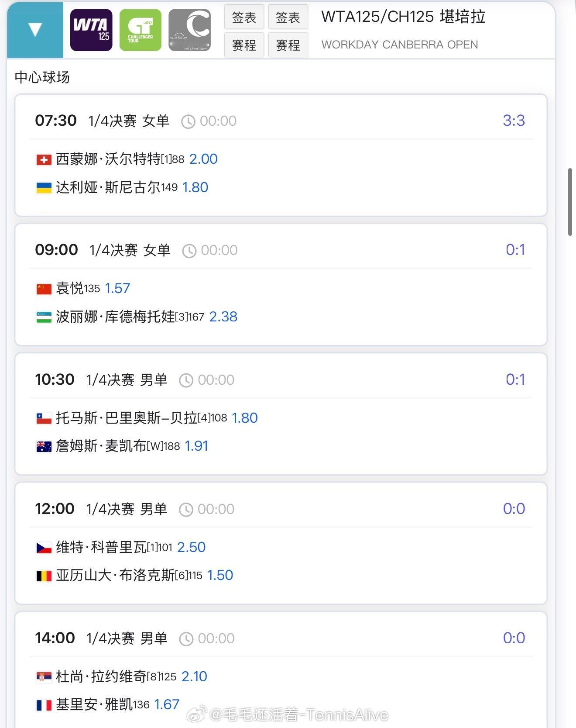
Task: Open the first 赛程 schedule tab
Action: [x=244, y=45]
